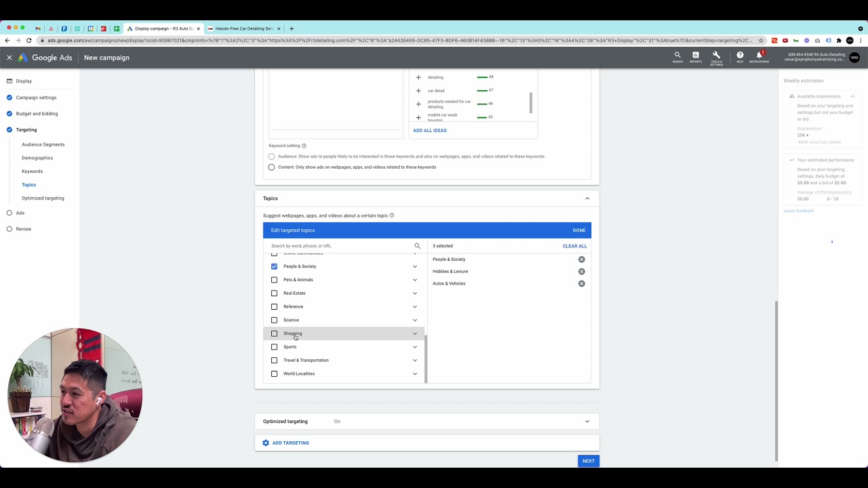
Task: Open the account avatar in Google Ads header
Action: click(854, 58)
